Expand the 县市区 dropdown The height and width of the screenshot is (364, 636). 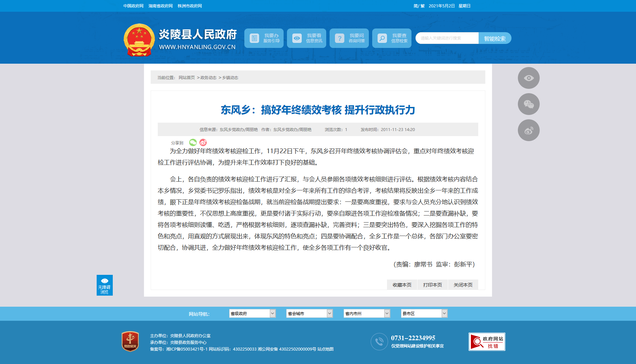click(x=424, y=313)
